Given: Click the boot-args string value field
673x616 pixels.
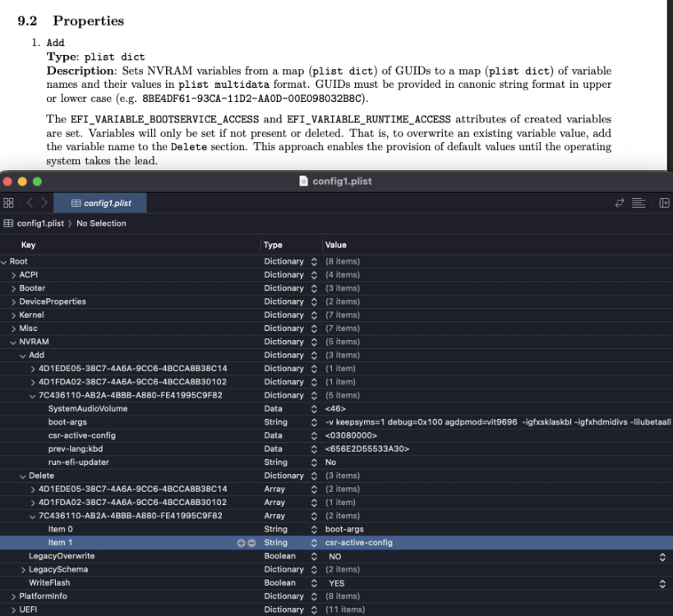Looking at the screenshot, I should 498,422.
